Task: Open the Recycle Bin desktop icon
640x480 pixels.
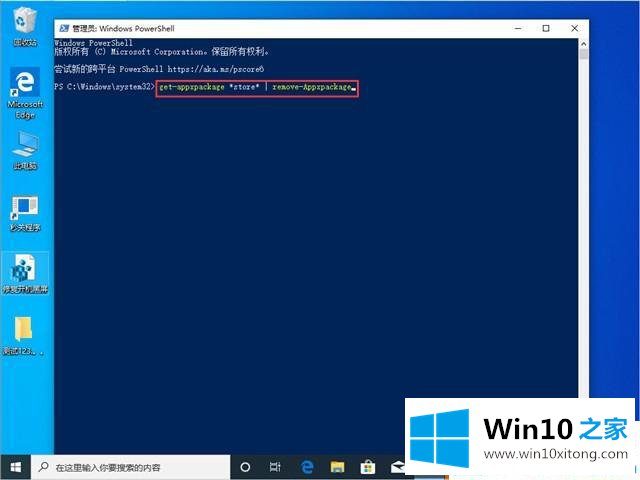Action: [25, 27]
